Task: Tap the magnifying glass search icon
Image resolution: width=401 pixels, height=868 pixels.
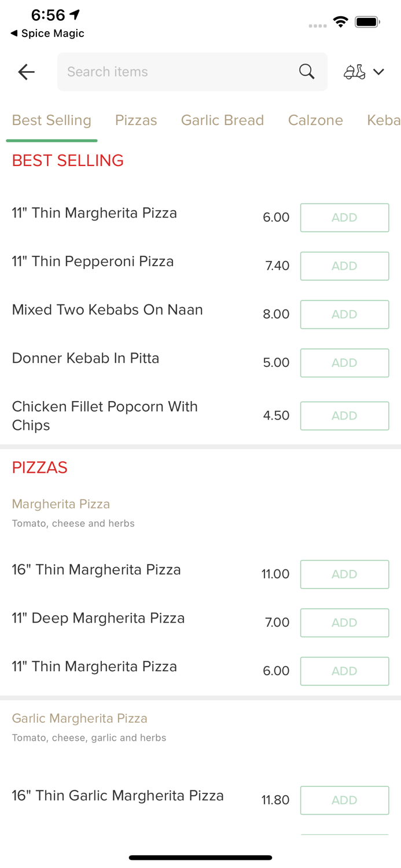Action: pyautogui.click(x=306, y=71)
